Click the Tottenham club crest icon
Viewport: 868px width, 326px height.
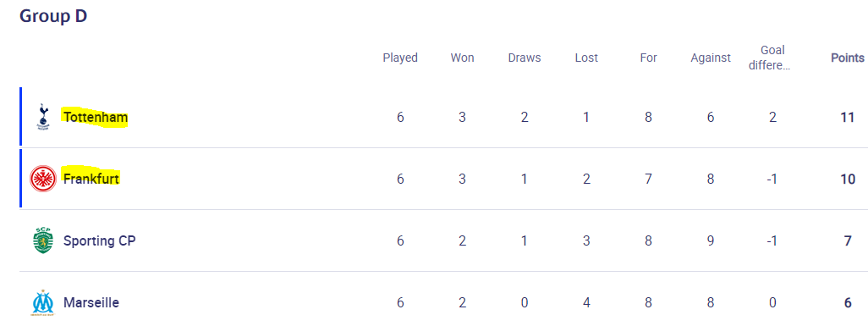coord(42,117)
